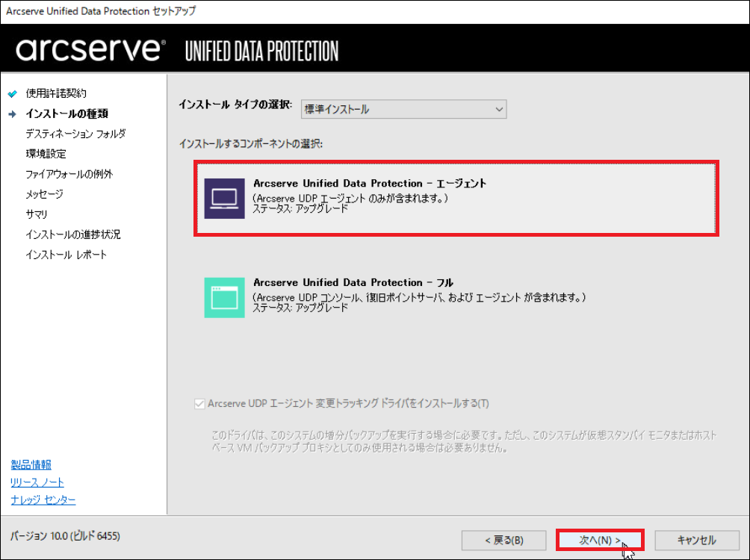
Task: Click the 次へ(N) > button
Action: tap(601, 541)
